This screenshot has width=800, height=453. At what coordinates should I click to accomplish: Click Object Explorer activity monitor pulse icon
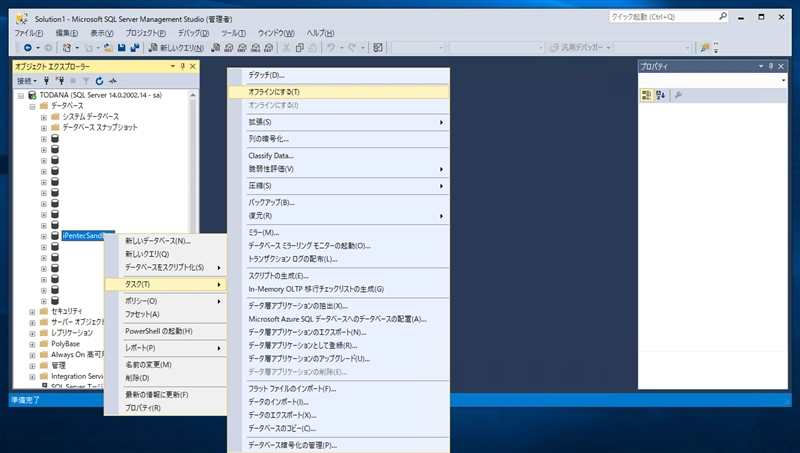click(113, 81)
